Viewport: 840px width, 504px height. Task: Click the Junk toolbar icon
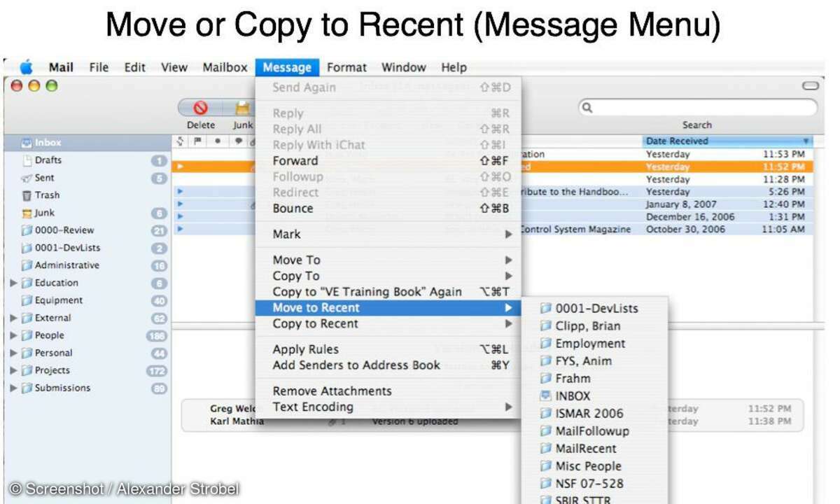click(x=242, y=108)
